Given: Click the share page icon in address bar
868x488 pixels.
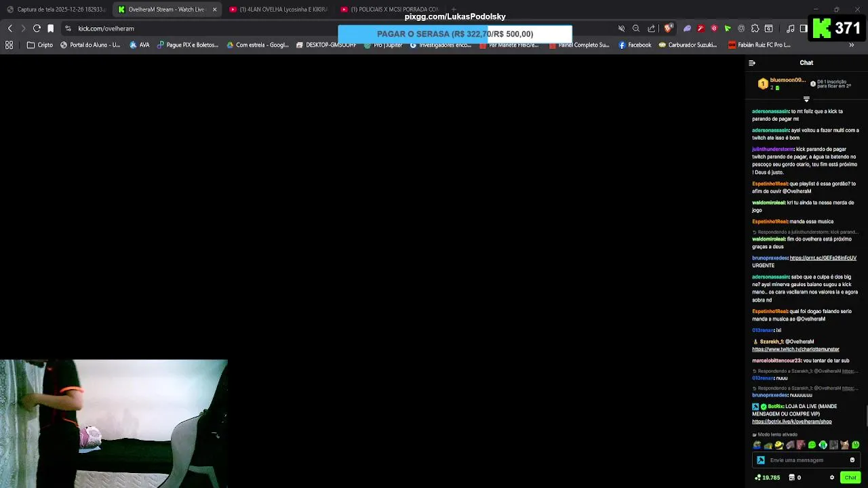Looking at the screenshot, I should point(652,28).
